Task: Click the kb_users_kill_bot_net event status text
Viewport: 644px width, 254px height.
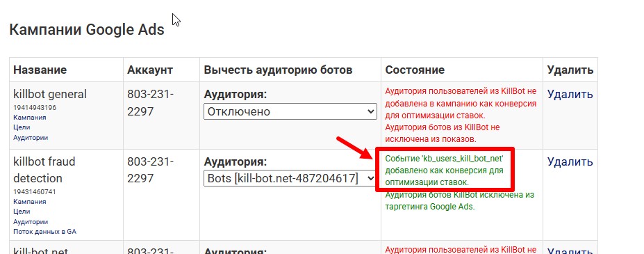Action: pos(445,170)
